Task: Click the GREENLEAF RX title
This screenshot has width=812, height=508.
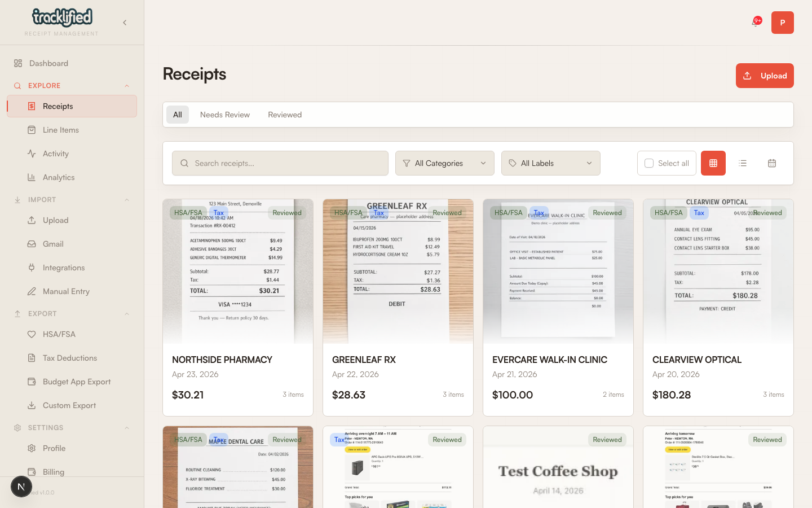Action: [x=364, y=360]
